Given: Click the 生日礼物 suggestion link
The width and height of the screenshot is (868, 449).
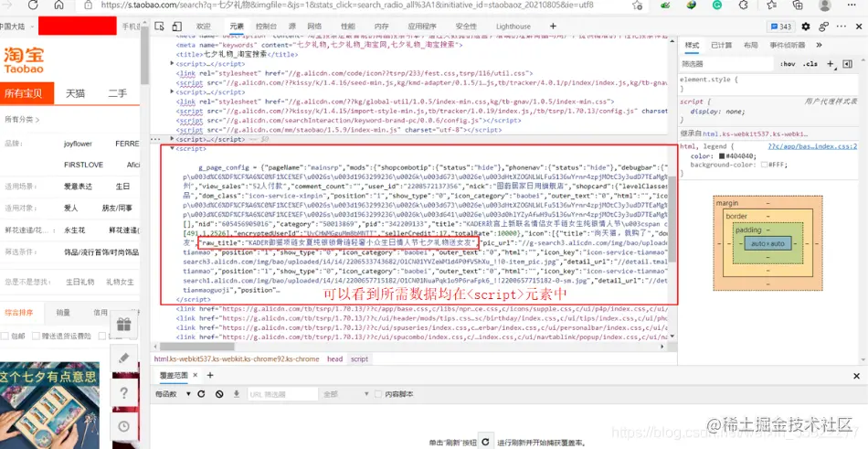Looking at the screenshot, I should [80, 282].
